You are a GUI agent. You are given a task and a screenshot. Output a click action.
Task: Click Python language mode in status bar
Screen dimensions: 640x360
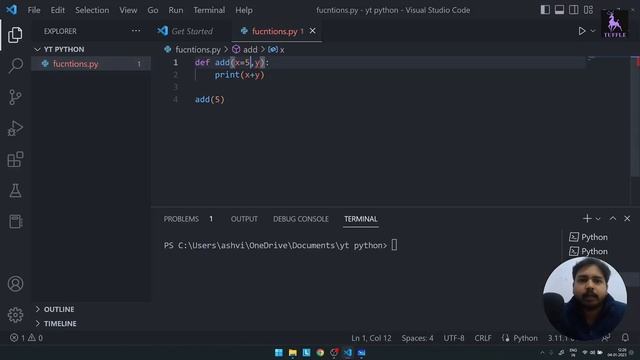[x=525, y=338]
